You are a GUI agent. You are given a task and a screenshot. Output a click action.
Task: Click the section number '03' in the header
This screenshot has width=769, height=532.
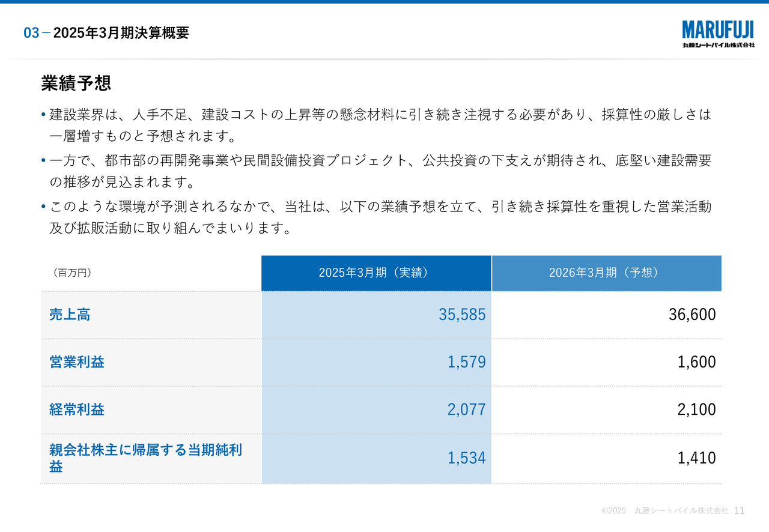coord(31,33)
